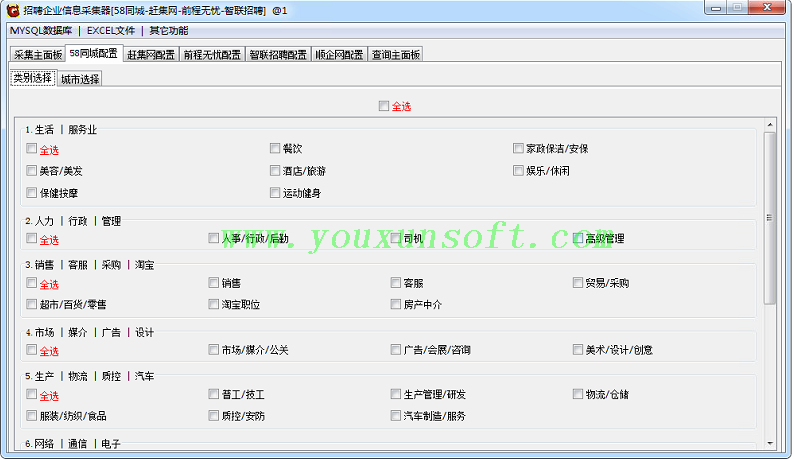Check the 超市/百货/零售 checkbox
Screen dimensions: 794x459
click(31, 304)
